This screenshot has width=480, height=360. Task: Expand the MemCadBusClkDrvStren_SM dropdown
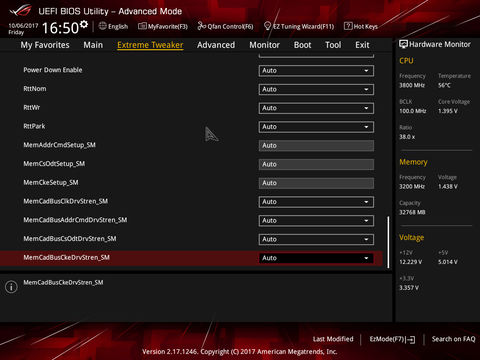(316, 202)
